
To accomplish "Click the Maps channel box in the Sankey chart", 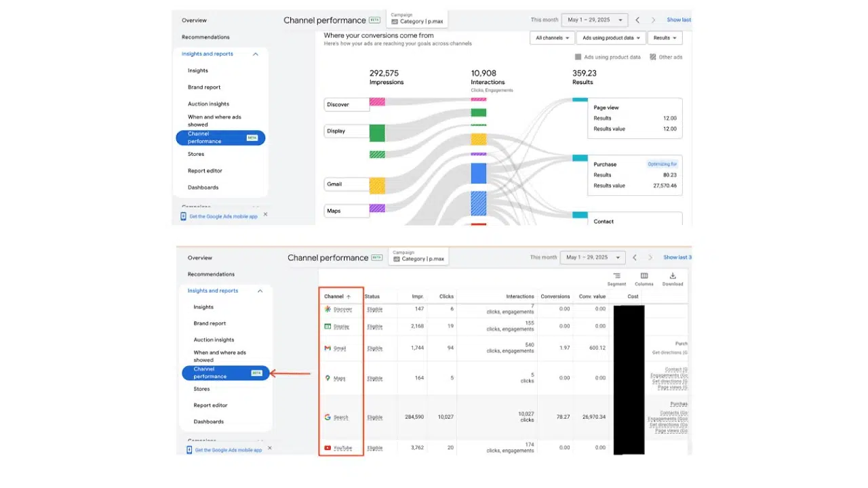I will tap(347, 211).
